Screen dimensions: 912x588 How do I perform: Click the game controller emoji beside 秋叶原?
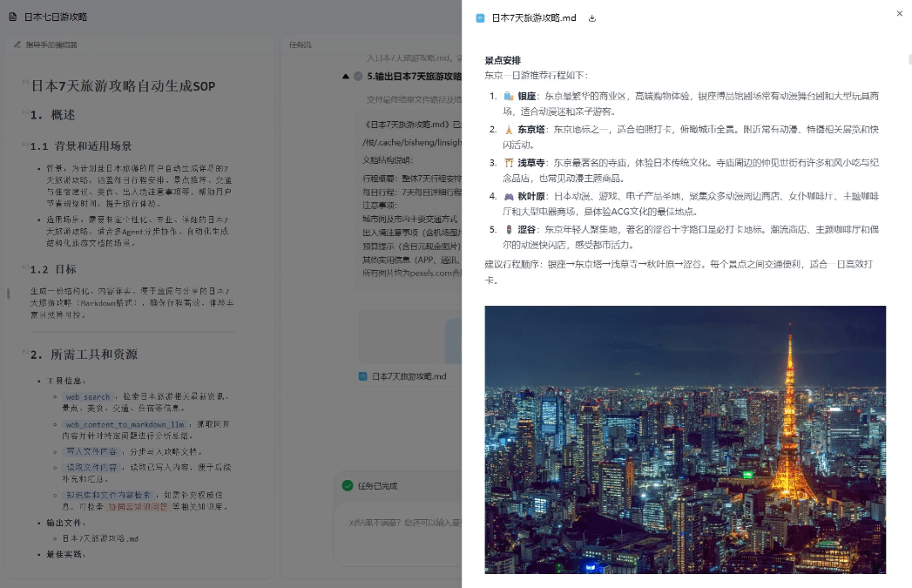pyautogui.click(x=508, y=196)
